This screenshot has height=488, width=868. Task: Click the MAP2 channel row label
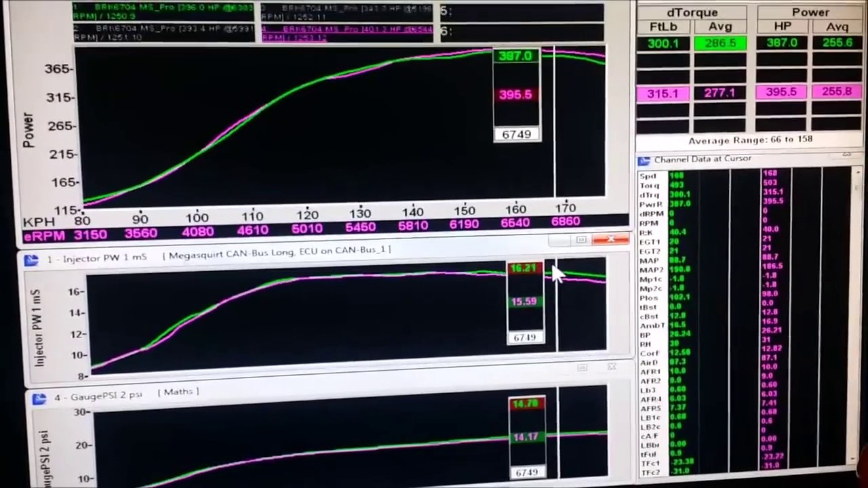(x=651, y=270)
